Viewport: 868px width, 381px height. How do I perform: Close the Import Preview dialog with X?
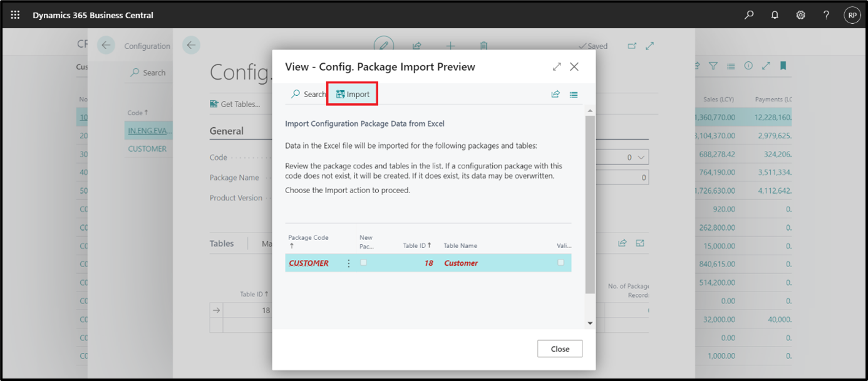(x=574, y=66)
